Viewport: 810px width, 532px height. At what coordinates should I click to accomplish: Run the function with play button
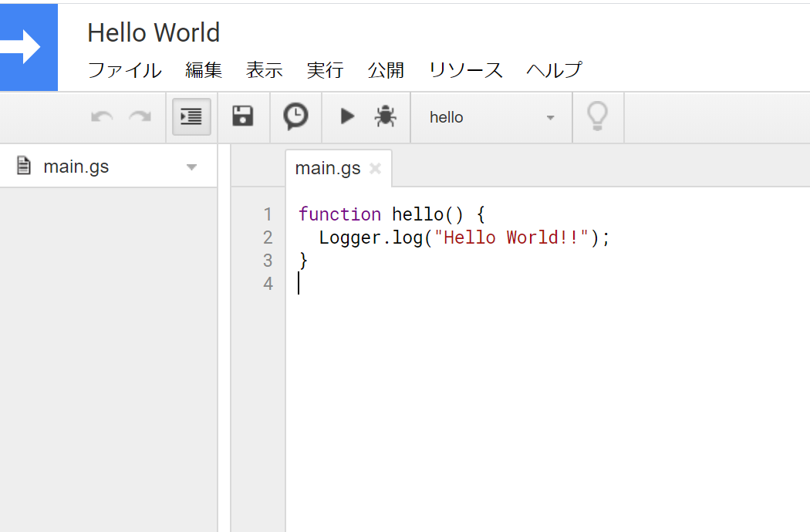tap(347, 116)
